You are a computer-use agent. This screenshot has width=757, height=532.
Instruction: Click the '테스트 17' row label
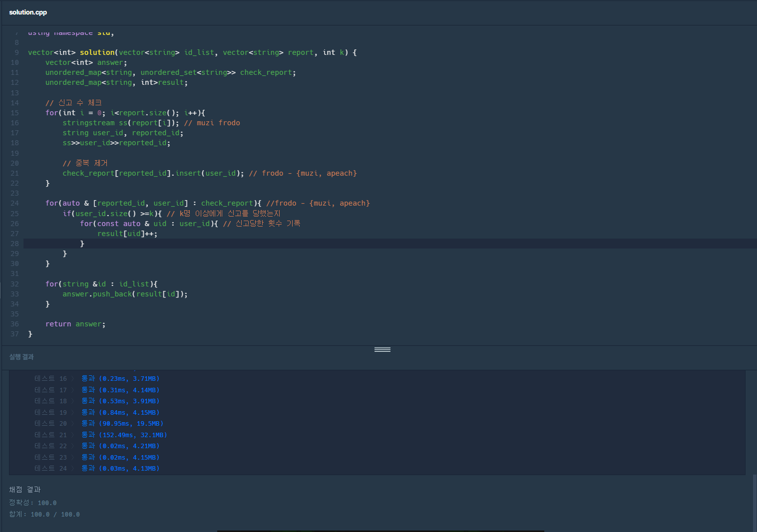pos(50,390)
